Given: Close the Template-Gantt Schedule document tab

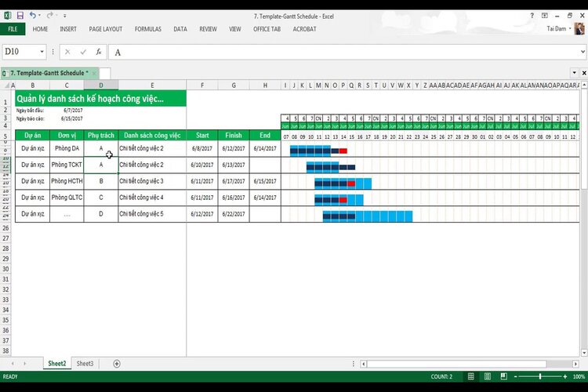Looking at the screenshot, I should pyautogui.click(x=94, y=73).
